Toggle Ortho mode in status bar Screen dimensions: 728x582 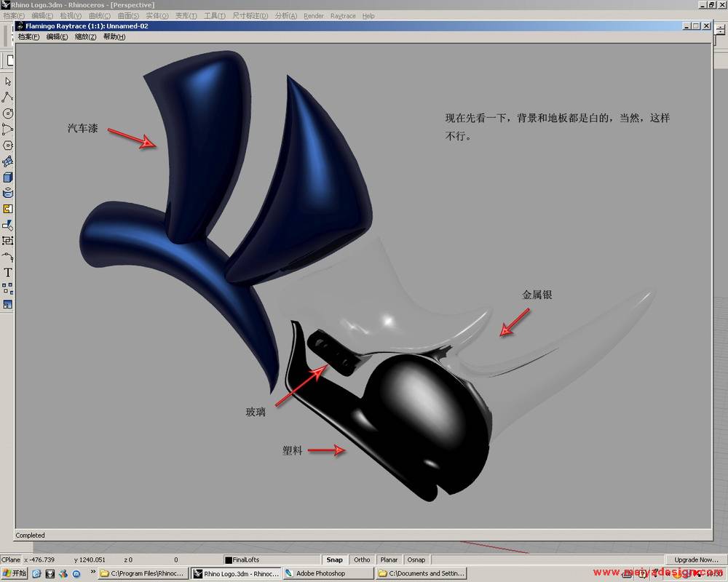click(x=362, y=559)
